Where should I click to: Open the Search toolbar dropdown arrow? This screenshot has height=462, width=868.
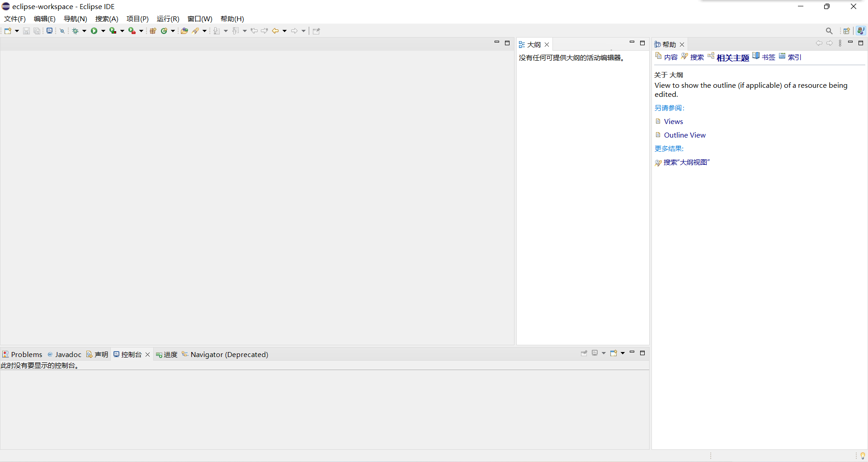pos(205,31)
